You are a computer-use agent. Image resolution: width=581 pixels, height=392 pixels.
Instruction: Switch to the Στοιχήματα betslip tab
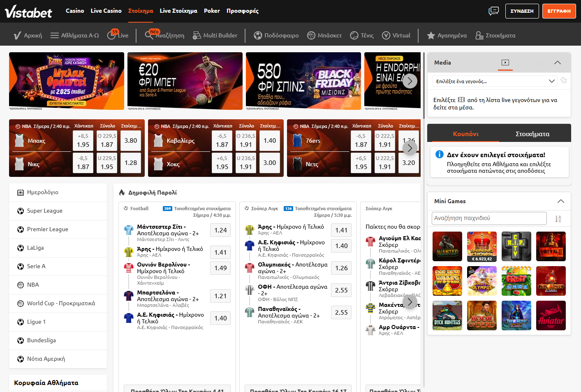pos(532,134)
